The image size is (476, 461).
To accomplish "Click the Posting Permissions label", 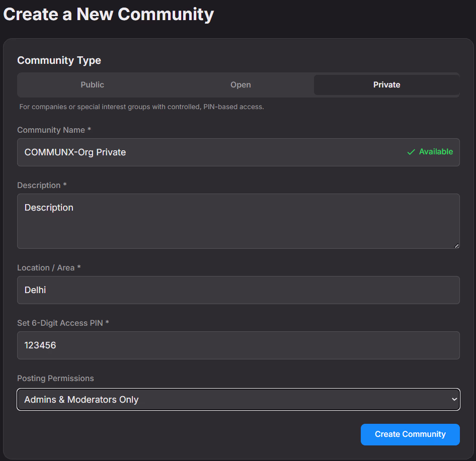I will tap(55, 378).
